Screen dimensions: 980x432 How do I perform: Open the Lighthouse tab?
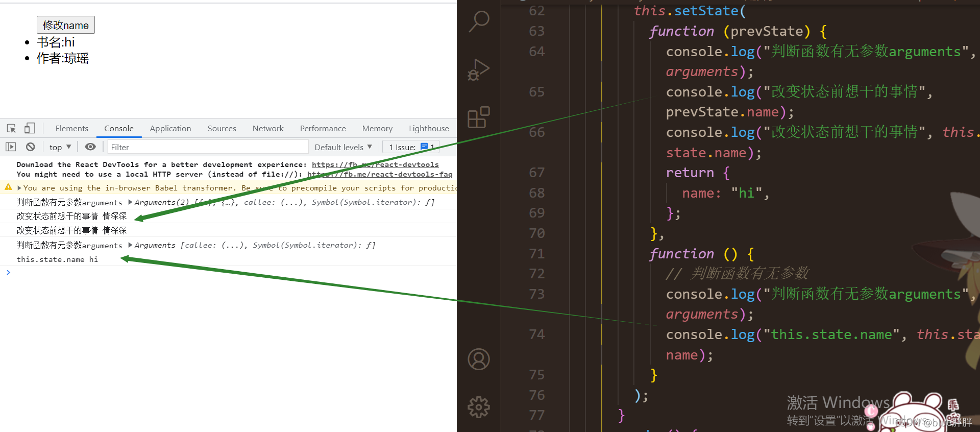429,129
